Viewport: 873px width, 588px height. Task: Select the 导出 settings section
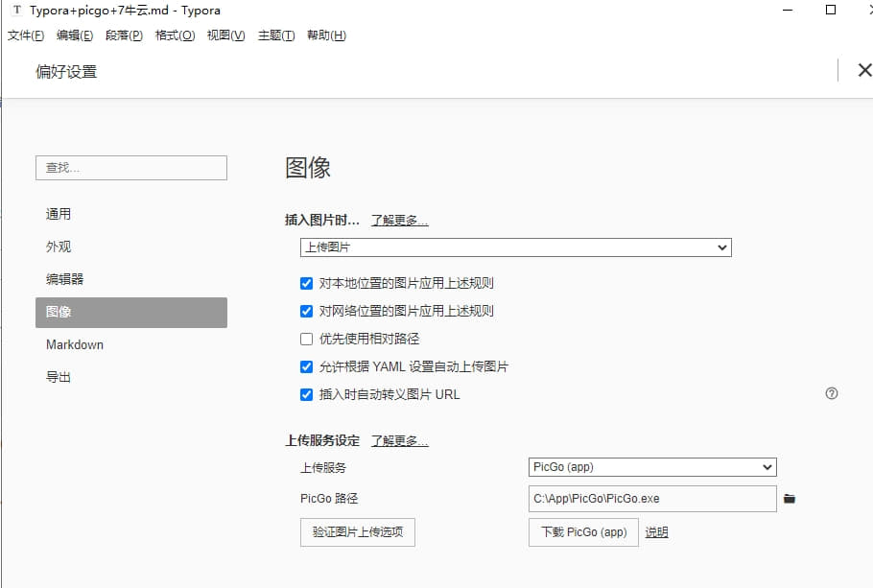59,377
